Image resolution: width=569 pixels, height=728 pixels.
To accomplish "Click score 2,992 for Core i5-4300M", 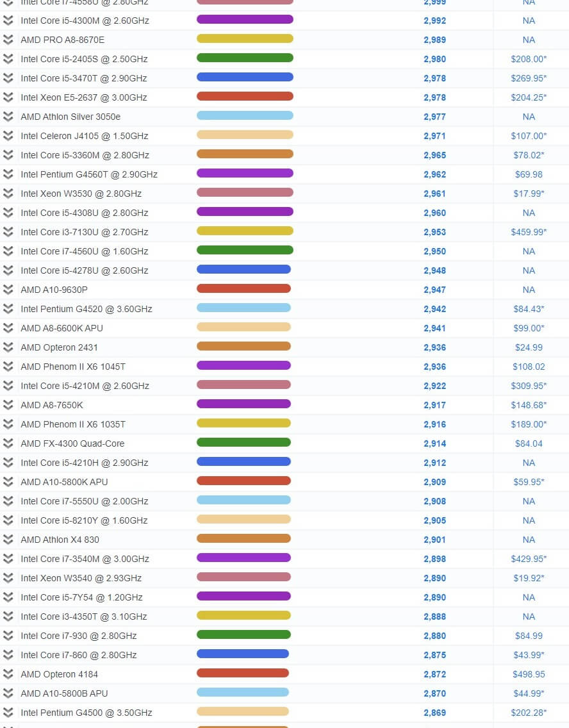I will pos(434,21).
